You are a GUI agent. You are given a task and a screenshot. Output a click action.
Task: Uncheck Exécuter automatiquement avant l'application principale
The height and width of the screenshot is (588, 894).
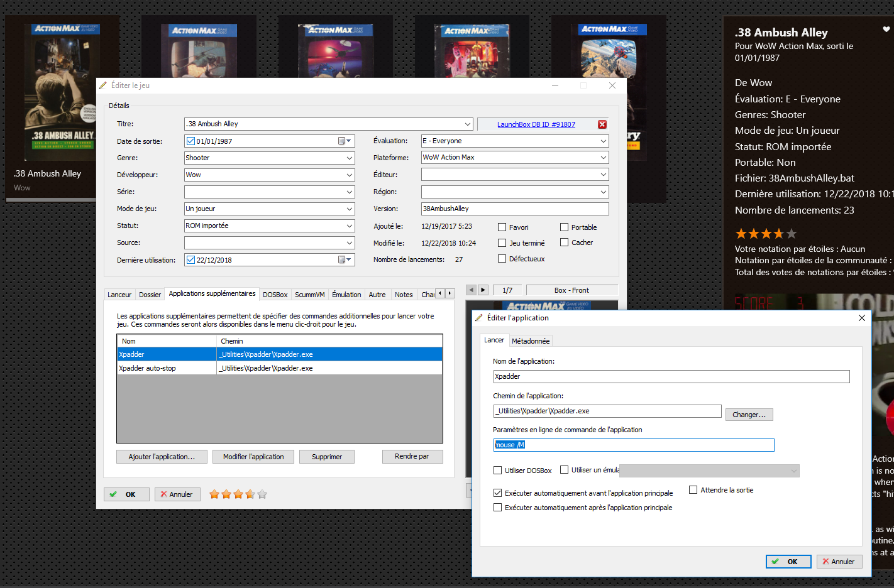497,493
